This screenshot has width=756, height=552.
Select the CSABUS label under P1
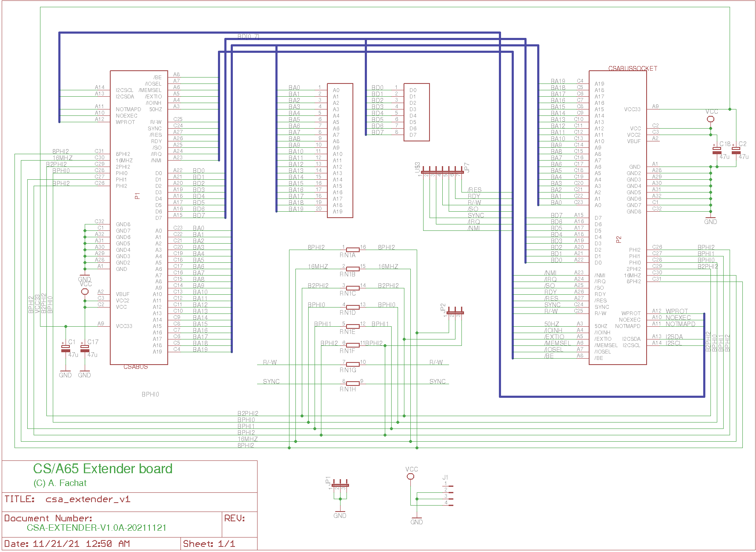[136, 367]
